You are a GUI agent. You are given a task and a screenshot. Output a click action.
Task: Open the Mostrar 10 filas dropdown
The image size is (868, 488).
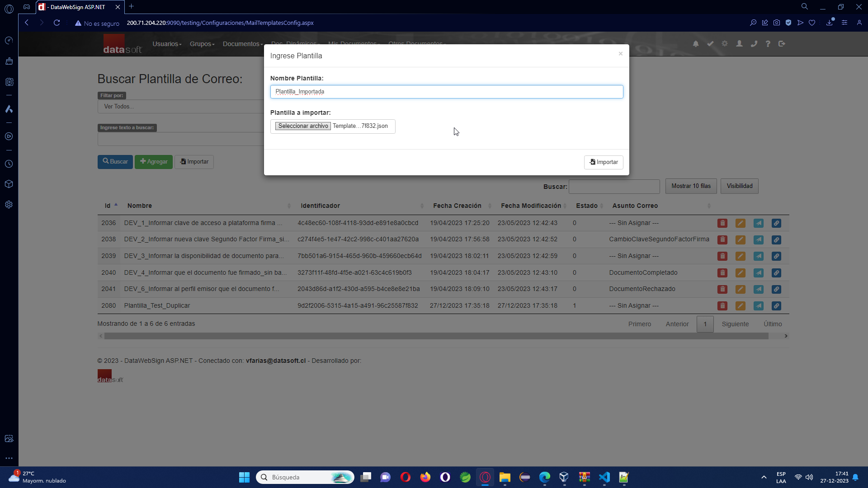coord(691,186)
